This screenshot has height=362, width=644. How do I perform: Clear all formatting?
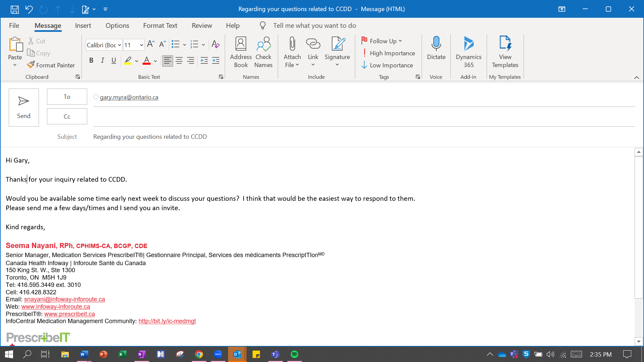click(215, 44)
